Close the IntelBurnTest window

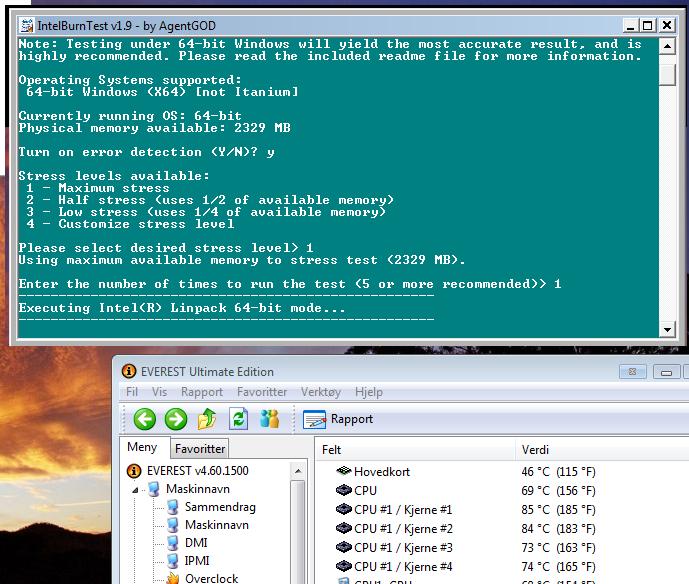(667, 25)
